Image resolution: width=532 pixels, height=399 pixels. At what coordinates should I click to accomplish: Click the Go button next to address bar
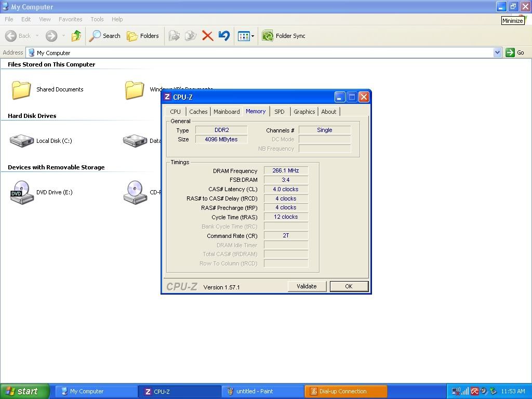pyautogui.click(x=515, y=52)
